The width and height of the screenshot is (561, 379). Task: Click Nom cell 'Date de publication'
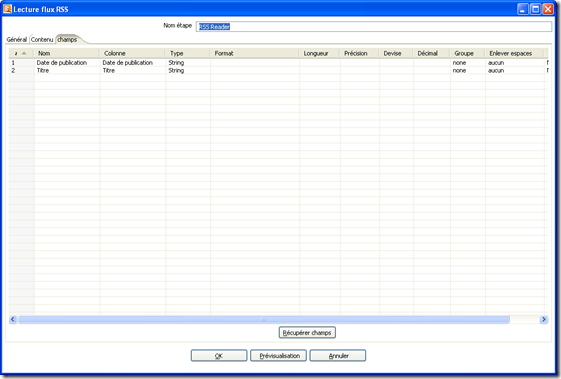point(62,63)
